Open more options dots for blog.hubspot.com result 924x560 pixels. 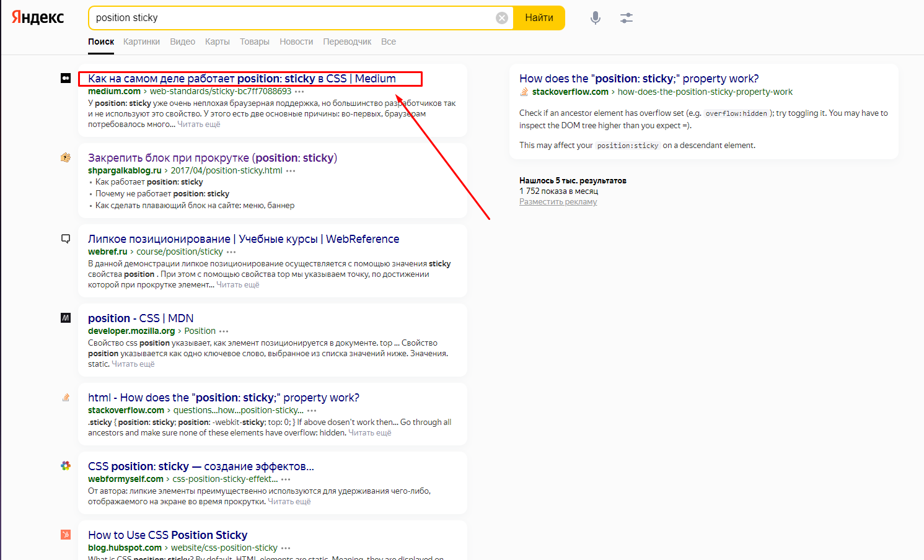click(286, 548)
